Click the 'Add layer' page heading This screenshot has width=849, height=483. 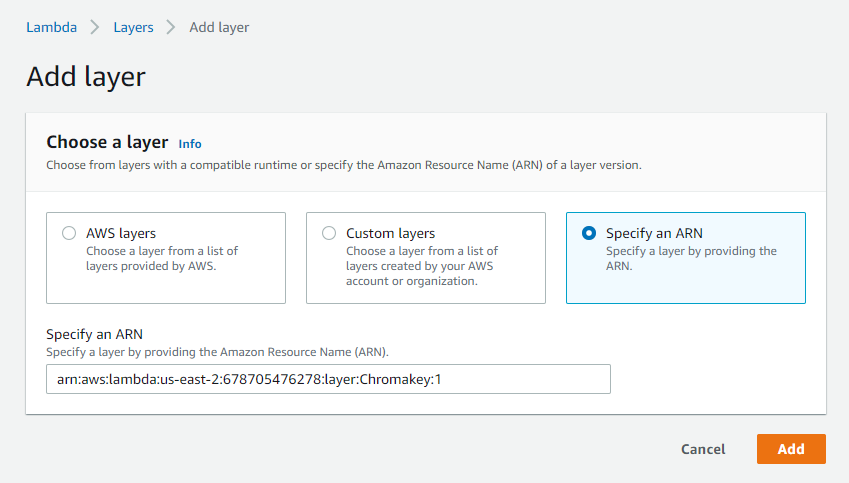point(86,76)
